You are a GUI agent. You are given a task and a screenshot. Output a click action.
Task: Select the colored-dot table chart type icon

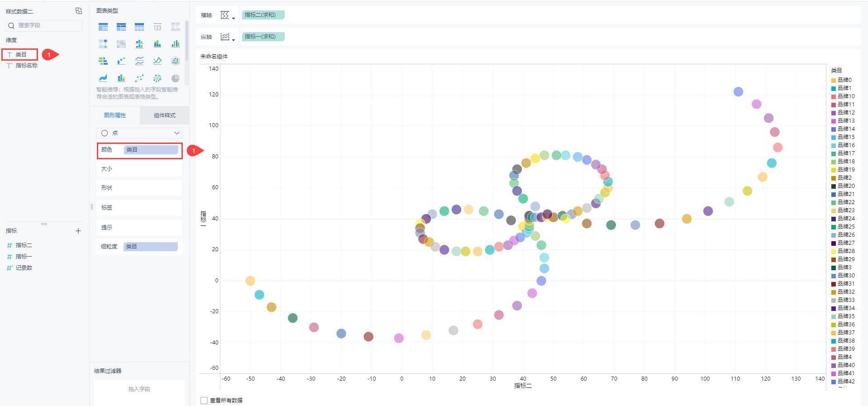103,44
